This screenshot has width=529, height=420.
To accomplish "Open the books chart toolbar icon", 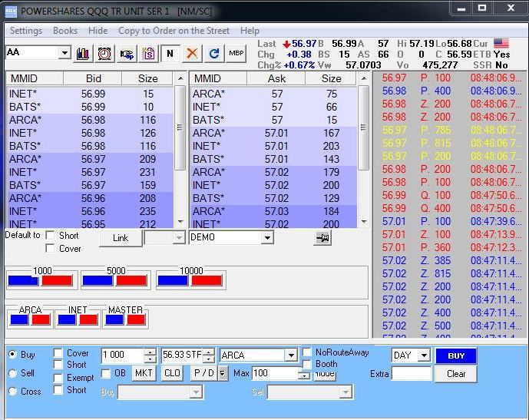I will pyautogui.click(x=83, y=54).
